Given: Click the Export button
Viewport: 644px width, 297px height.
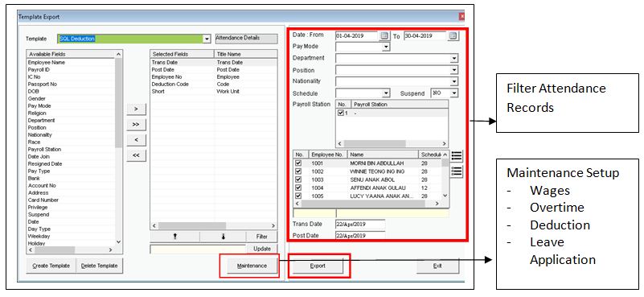Looking at the screenshot, I should click(x=318, y=266).
